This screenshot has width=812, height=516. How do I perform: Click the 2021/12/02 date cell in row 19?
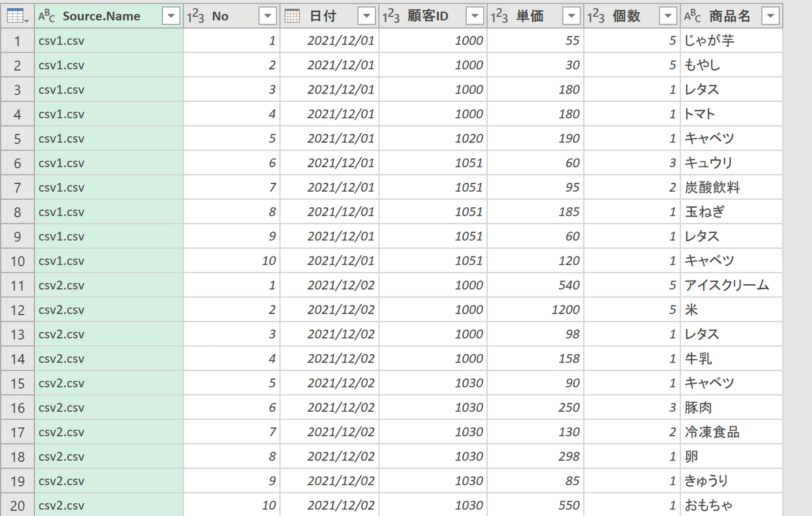[x=329, y=481]
